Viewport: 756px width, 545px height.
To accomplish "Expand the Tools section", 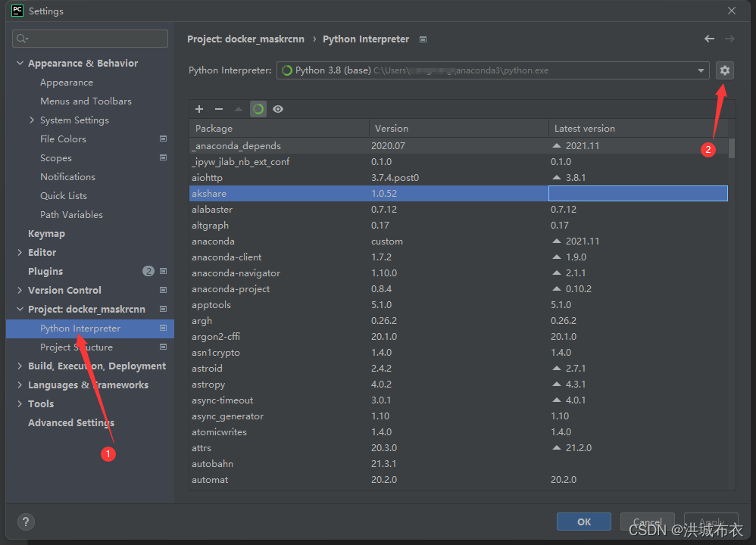I will (x=20, y=403).
